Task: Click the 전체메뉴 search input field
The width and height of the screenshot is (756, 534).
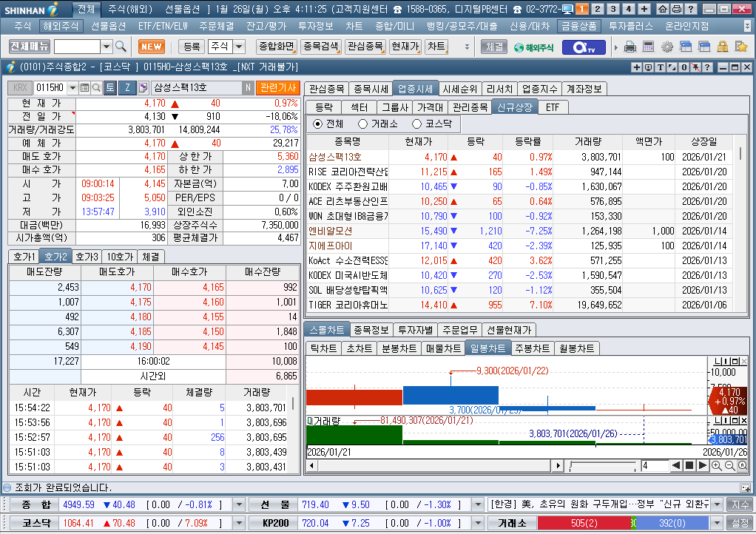Action: 77,47
